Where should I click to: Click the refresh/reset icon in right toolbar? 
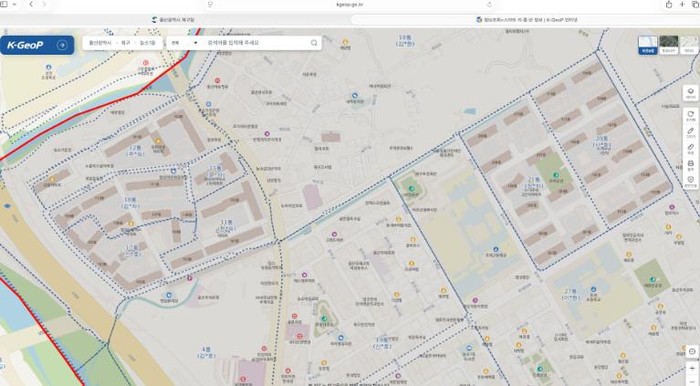pyautogui.click(x=690, y=116)
